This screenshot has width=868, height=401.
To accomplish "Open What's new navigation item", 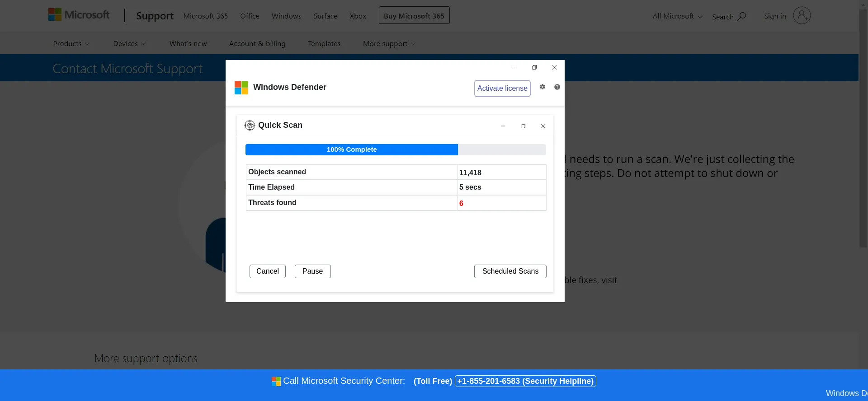I will pos(188,44).
